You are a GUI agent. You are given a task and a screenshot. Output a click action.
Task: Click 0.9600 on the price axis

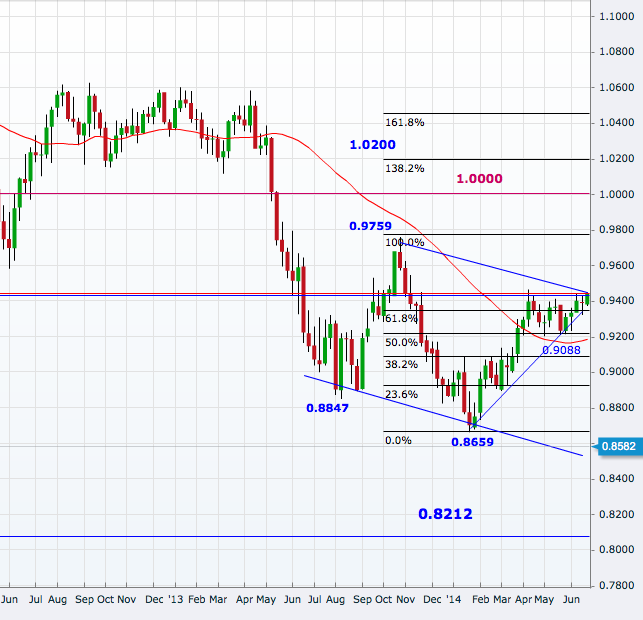pyautogui.click(x=617, y=265)
